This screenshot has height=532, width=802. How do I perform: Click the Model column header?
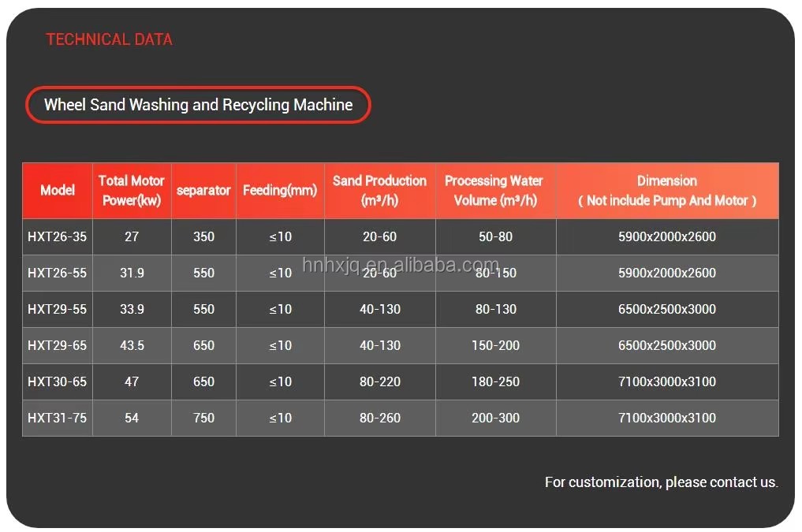(x=58, y=190)
